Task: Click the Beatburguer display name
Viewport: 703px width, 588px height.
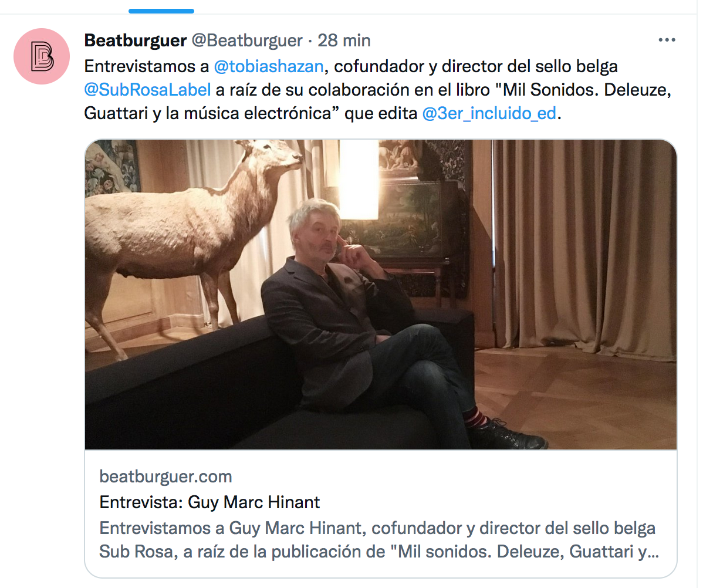Action: click(136, 40)
